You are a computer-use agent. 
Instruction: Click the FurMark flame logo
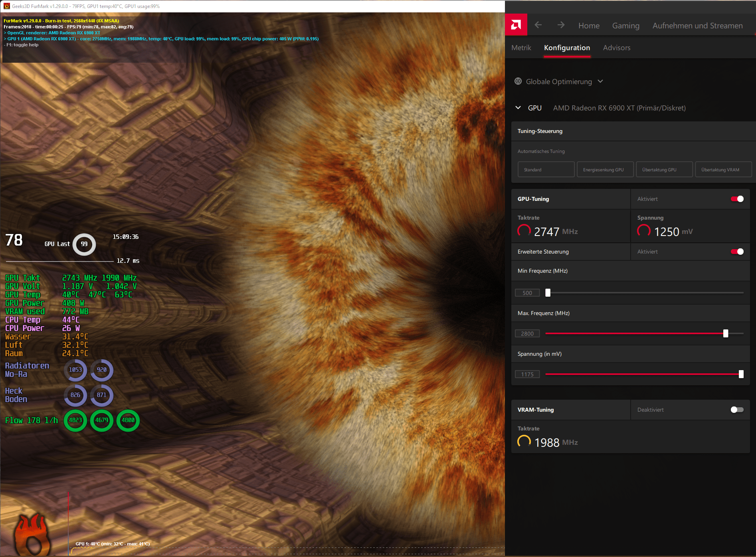[x=33, y=535]
